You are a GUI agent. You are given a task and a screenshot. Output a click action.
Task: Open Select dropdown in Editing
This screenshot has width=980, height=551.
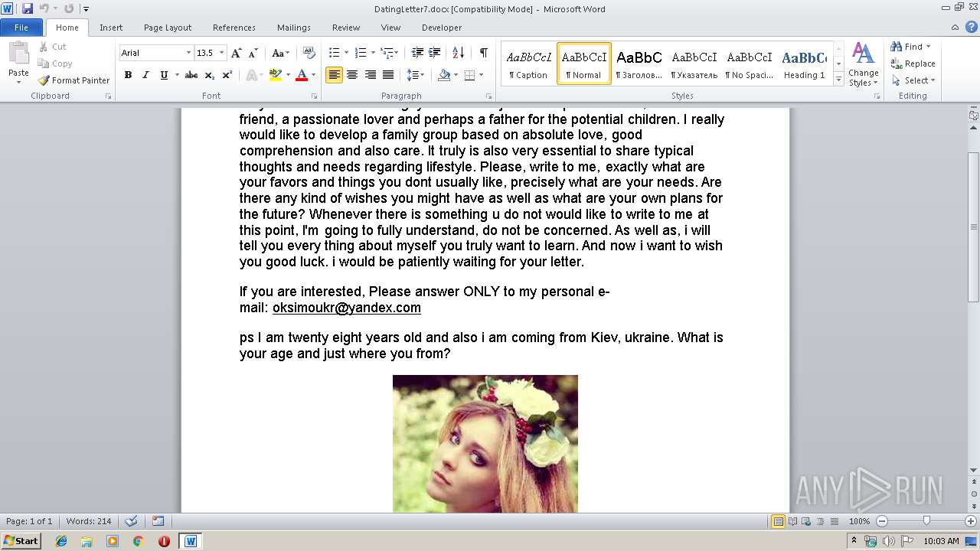coord(913,80)
